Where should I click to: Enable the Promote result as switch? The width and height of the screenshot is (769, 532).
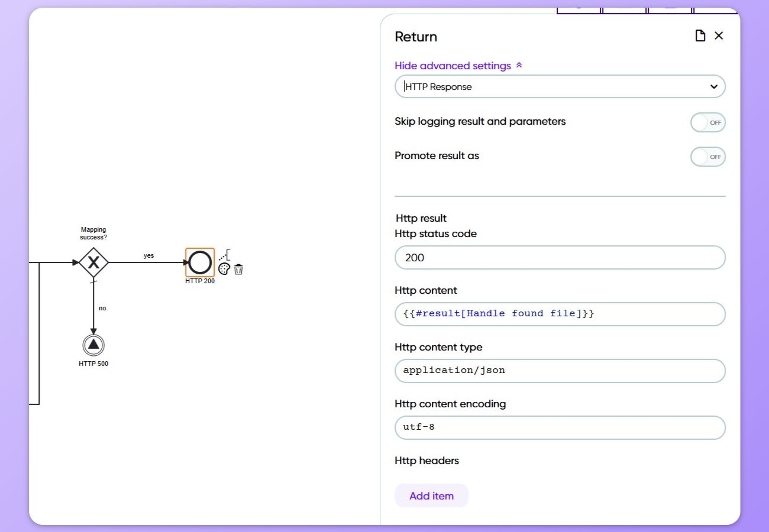(708, 157)
